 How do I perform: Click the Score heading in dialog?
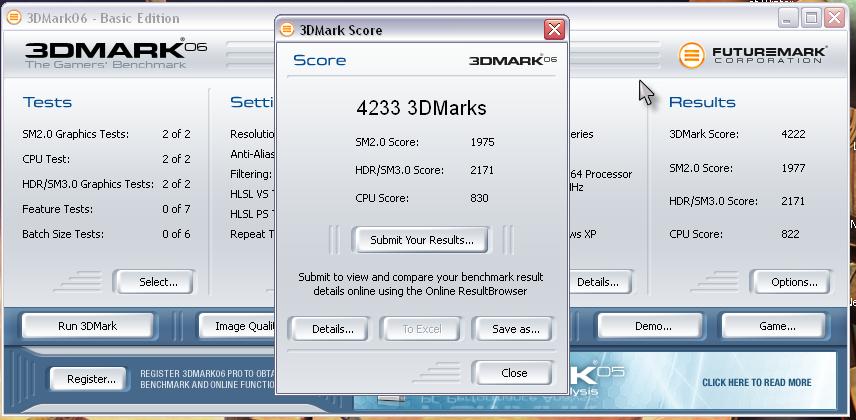tap(319, 60)
